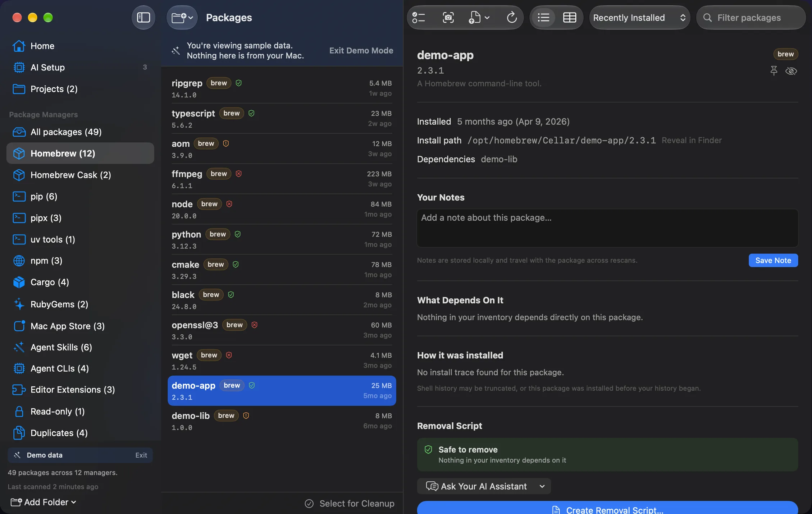
Task: Hide demo-app with the eye-slash icon
Action: (791, 71)
